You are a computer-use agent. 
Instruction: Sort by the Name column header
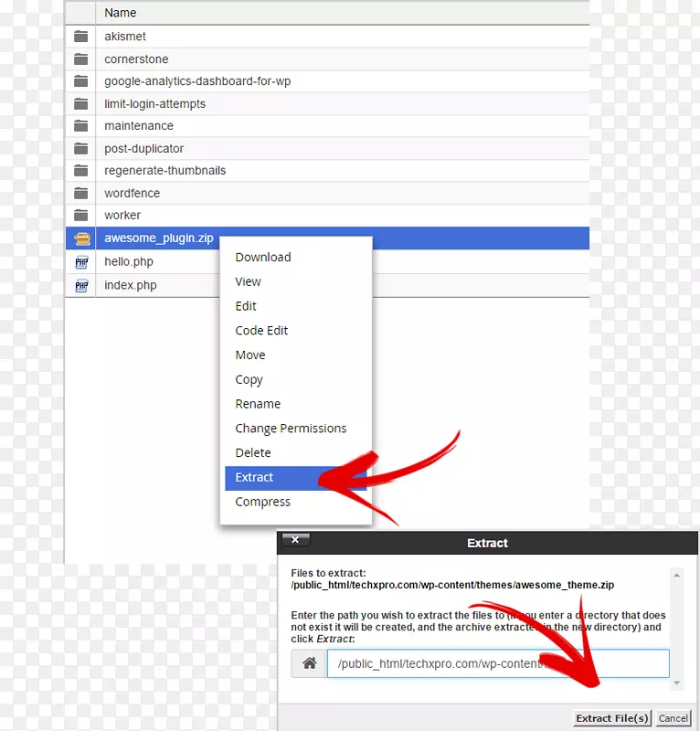coord(121,13)
